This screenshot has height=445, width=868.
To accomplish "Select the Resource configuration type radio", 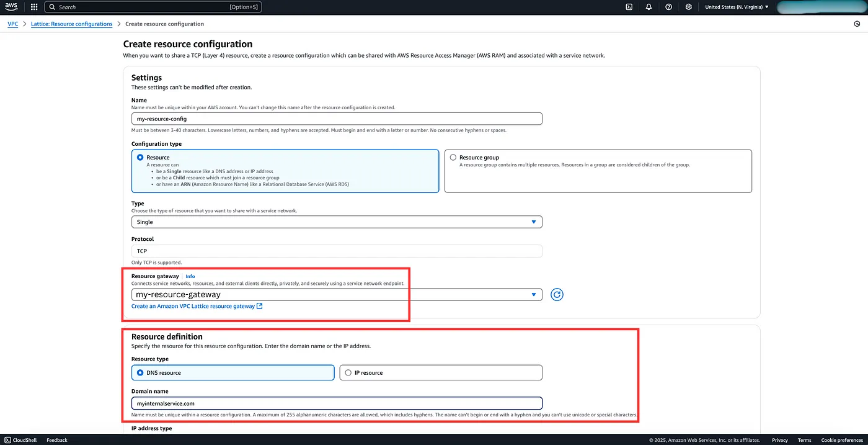I will 140,158.
